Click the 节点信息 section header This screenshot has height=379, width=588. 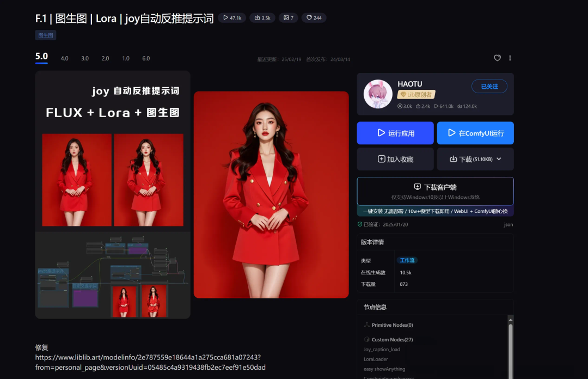pyautogui.click(x=375, y=307)
